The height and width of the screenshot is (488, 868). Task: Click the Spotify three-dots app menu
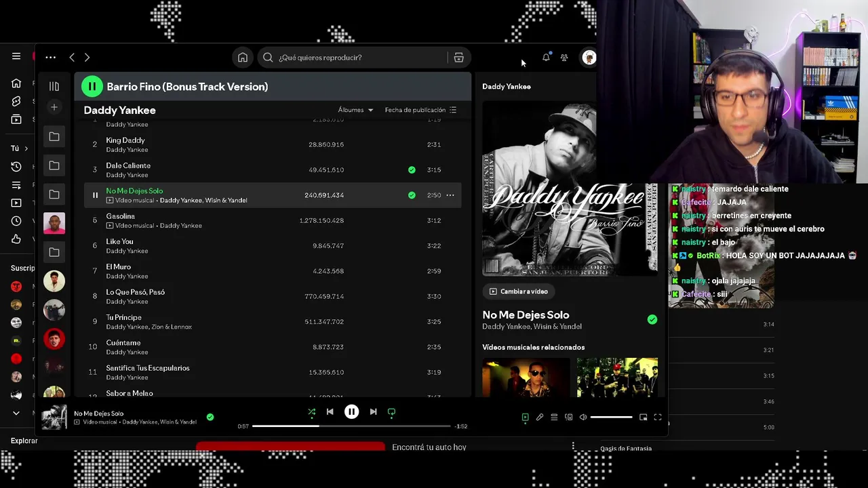51,58
